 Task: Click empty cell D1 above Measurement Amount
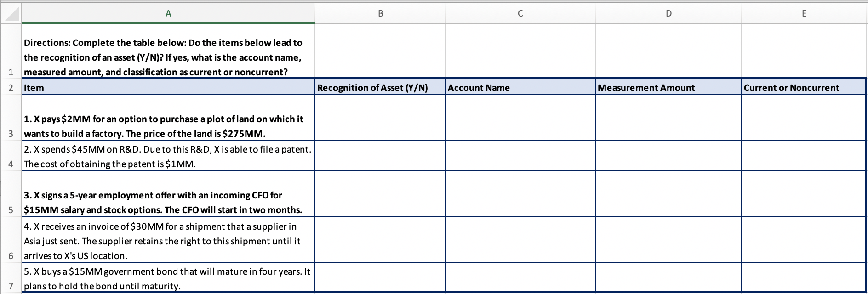click(668, 51)
